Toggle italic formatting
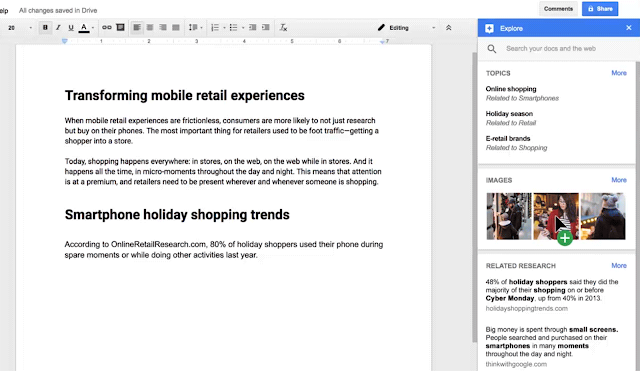 pos(58,27)
